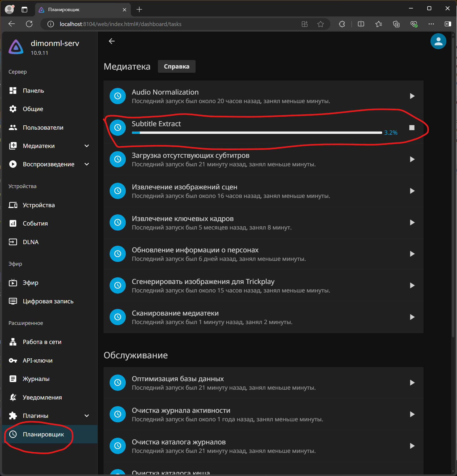Open Загрузка отсутствующих субтитров task settings
457x476 pixels.
[x=191, y=156]
